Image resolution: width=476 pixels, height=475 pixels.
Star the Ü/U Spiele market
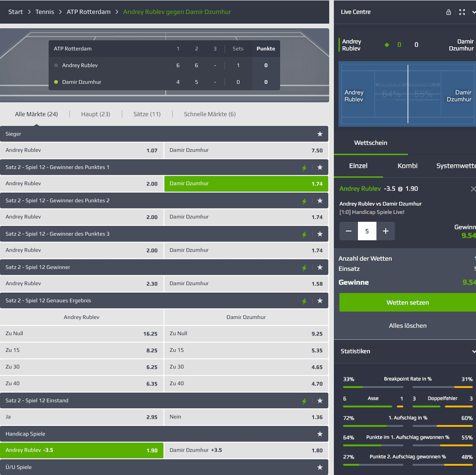(x=320, y=467)
